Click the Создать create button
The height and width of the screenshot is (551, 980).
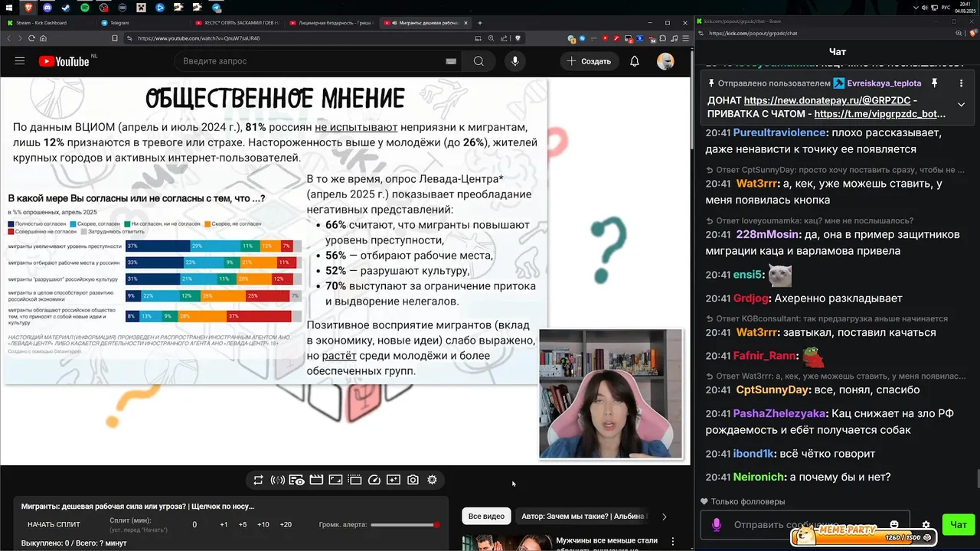click(590, 61)
